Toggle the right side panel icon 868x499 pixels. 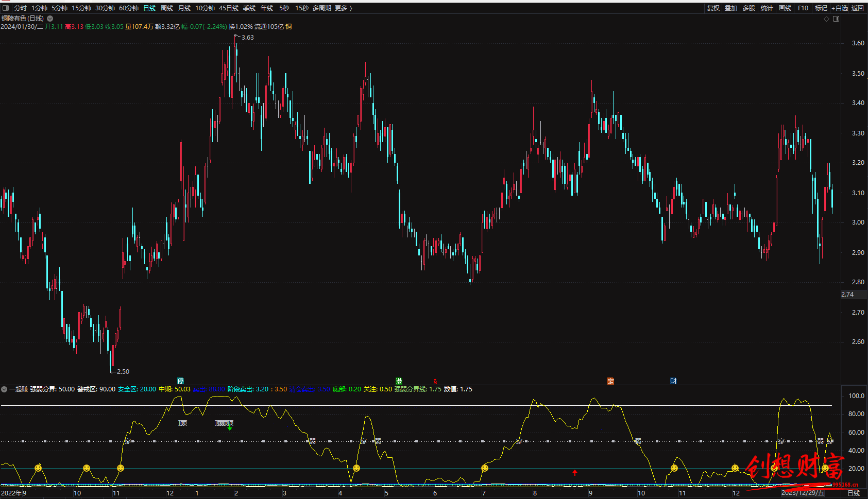click(x=836, y=19)
